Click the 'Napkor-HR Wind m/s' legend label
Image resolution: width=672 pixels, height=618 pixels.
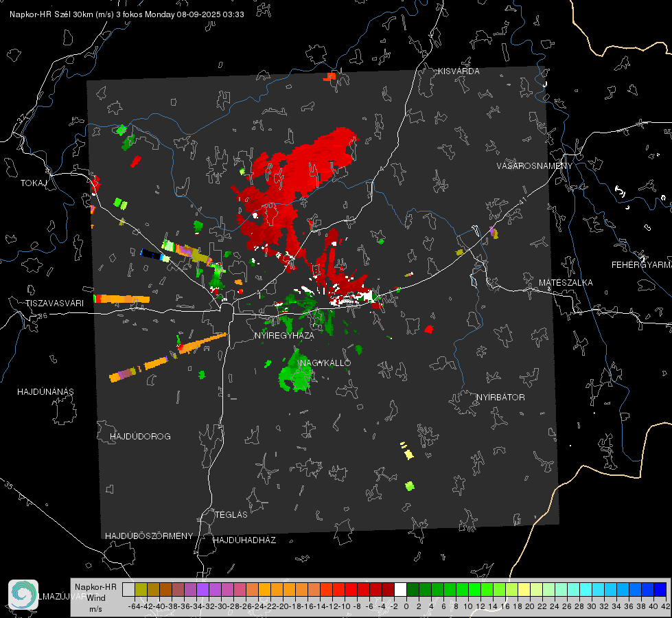coord(95,598)
